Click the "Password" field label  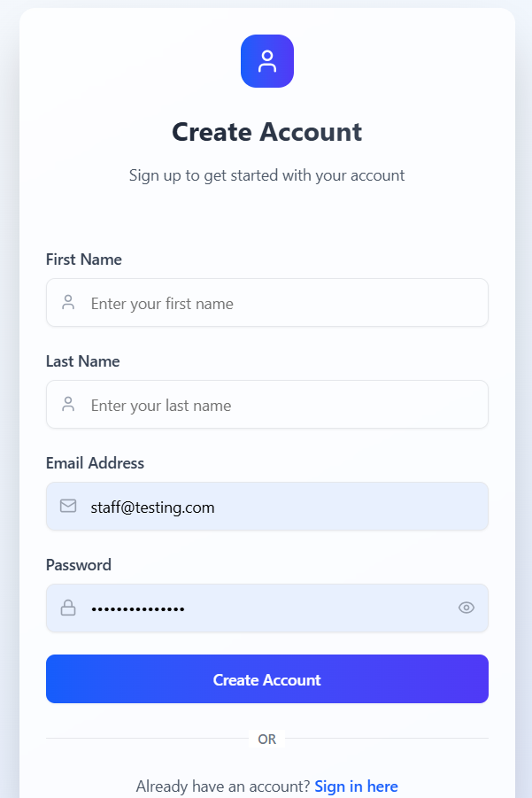79,565
